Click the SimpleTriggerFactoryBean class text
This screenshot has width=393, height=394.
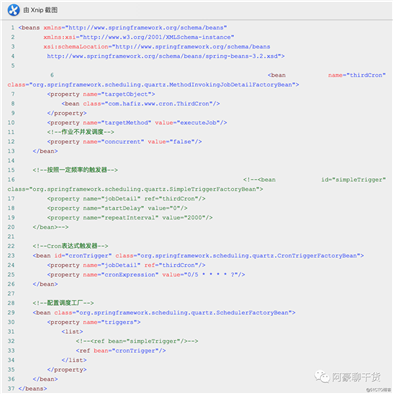[135, 189]
